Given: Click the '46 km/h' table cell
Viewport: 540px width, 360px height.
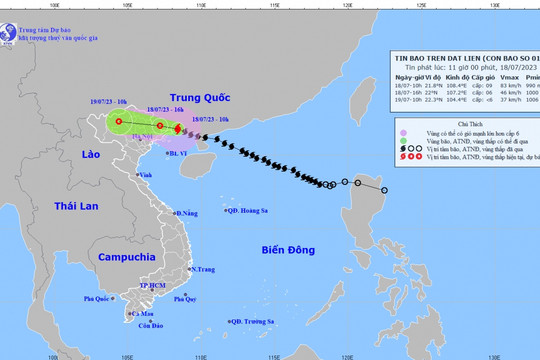Looking at the screenshot, I should click(x=511, y=93).
